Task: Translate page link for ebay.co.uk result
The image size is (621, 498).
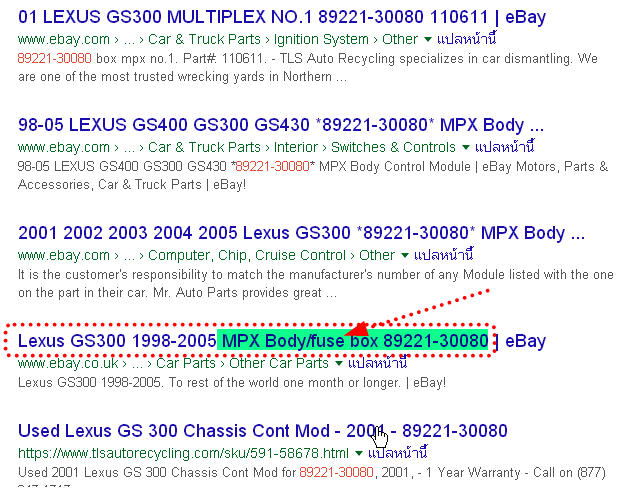Action: (377, 363)
